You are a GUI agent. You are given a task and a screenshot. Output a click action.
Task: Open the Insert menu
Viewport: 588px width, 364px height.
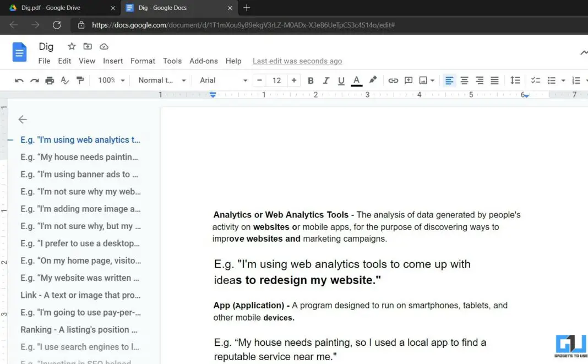(x=113, y=61)
